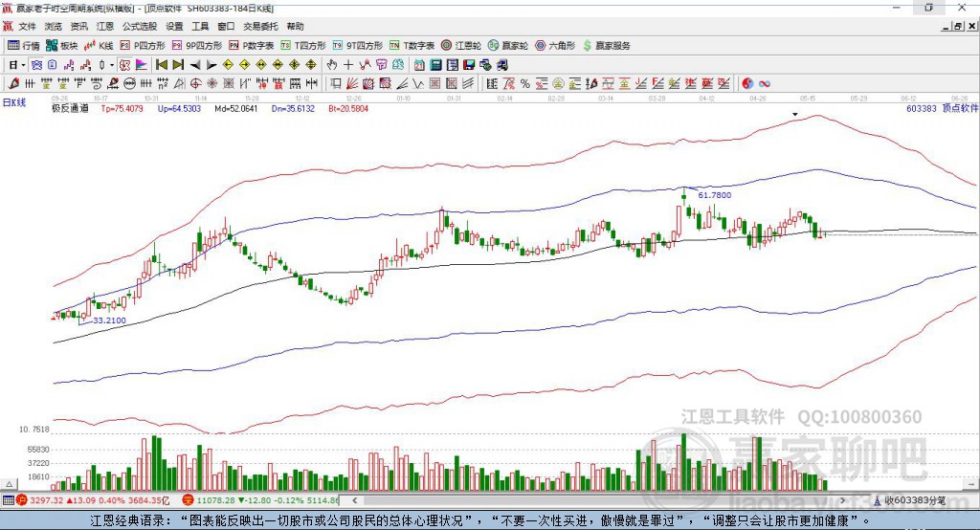980x530 pixels.
Task: Open the P四方形 tool
Action: click(x=143, y=46)
